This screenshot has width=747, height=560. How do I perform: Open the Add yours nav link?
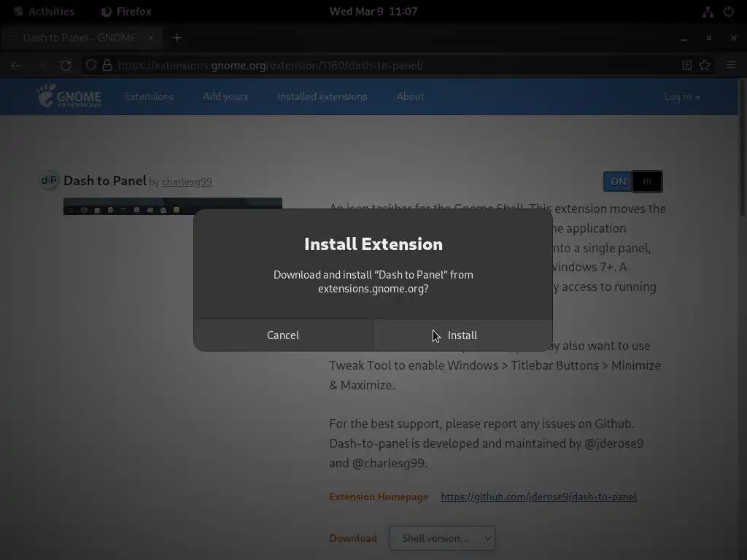[226, 97]
